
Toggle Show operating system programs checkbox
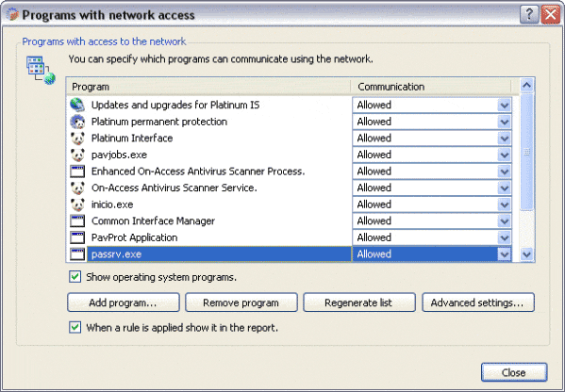tap(75, 277)
